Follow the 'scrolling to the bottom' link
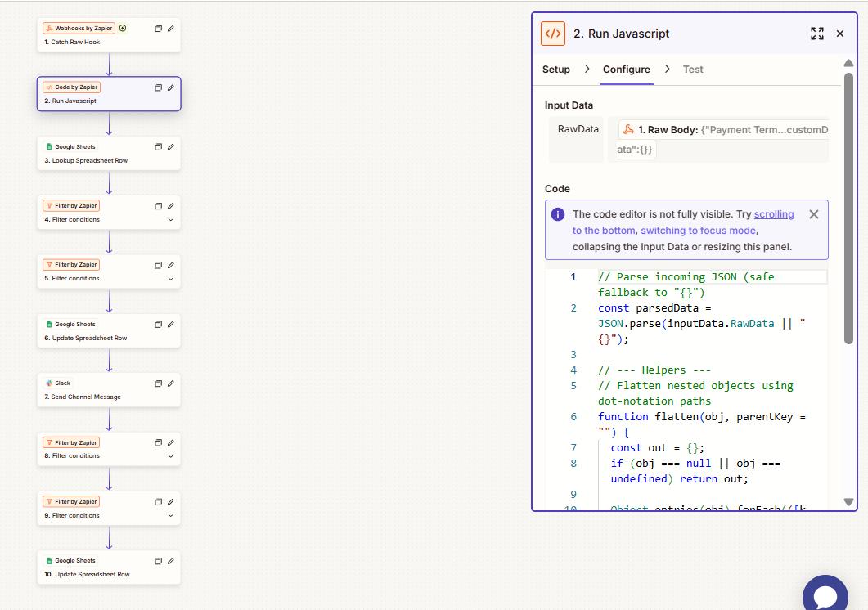This screenshot has width=868, height=610. 683,222
